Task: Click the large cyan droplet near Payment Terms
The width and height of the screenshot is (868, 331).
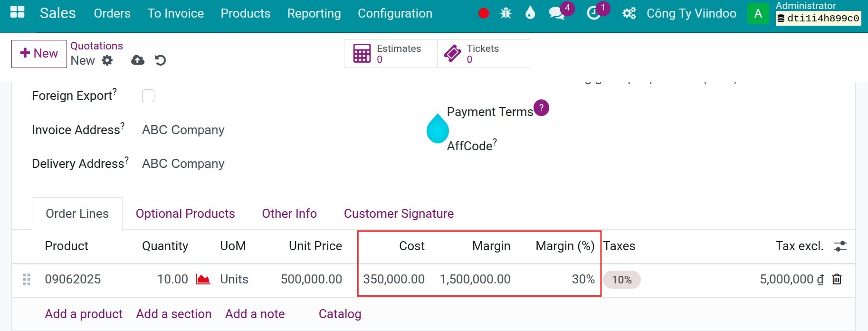Action: (x=438, y=128)
